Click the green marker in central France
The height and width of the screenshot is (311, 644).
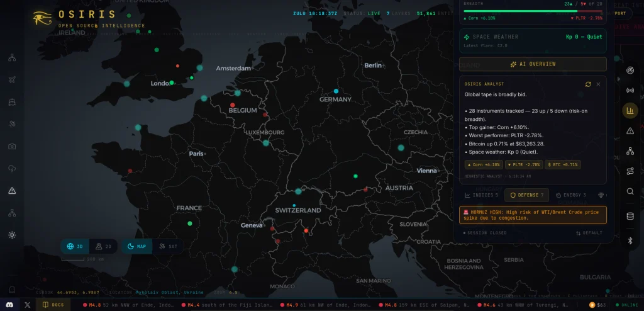coord(190,223)
